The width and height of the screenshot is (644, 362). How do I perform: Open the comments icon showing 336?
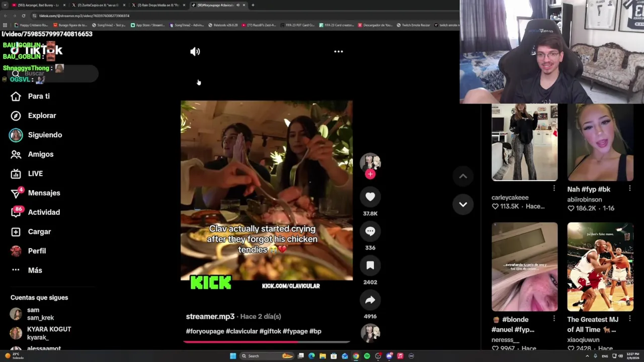click(x=370, y=231)
